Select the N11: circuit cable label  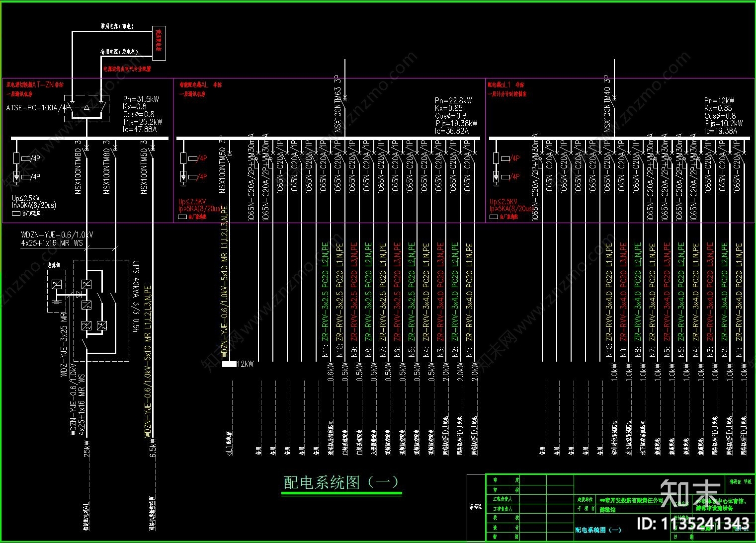tap(325, 300)
